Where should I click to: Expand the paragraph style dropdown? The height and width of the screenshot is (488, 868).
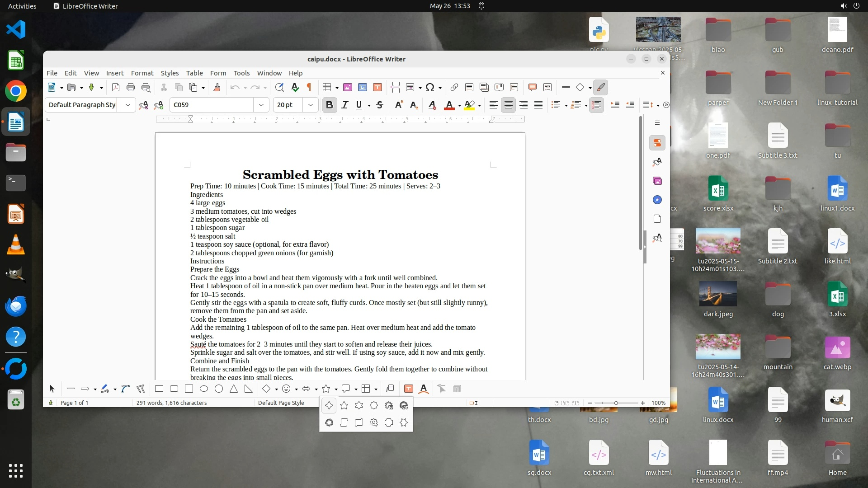128,105
